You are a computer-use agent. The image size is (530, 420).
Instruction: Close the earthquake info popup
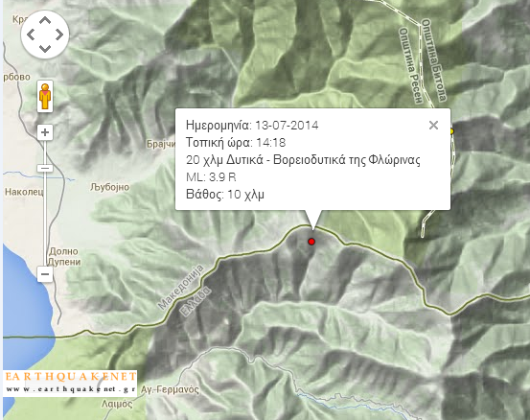pyautogui.click(x=433, y=125)
